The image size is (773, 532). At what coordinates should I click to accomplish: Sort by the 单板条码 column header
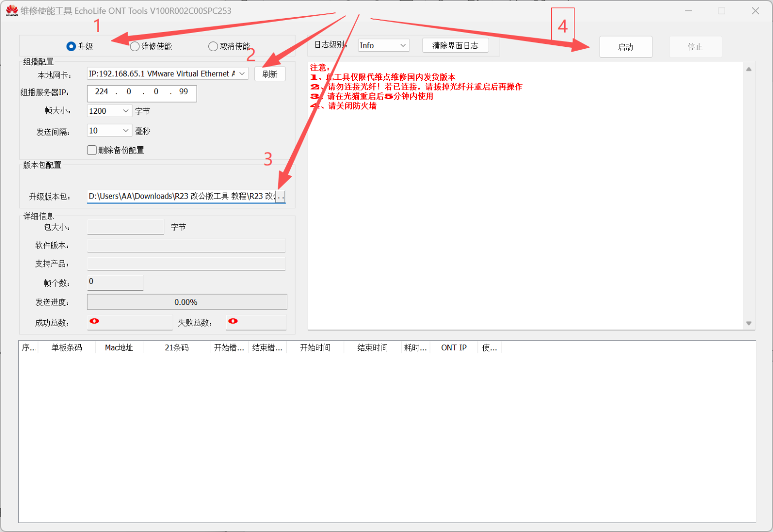(x=67, y=348)
